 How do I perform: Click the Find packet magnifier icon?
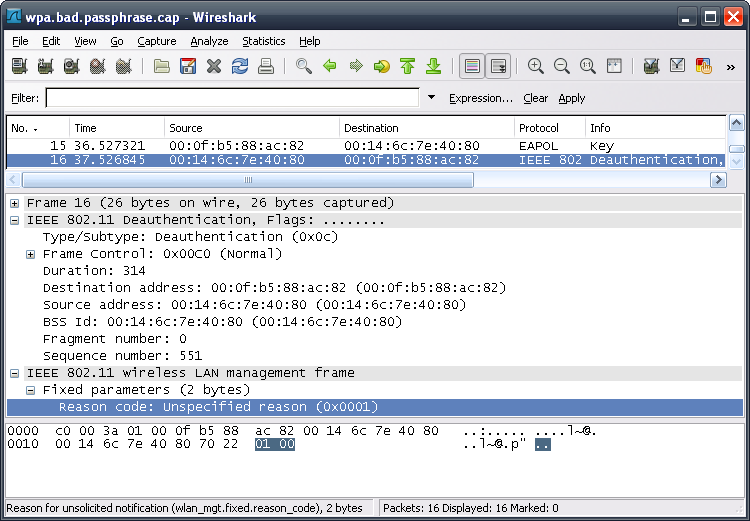click(x=303, y=67)
